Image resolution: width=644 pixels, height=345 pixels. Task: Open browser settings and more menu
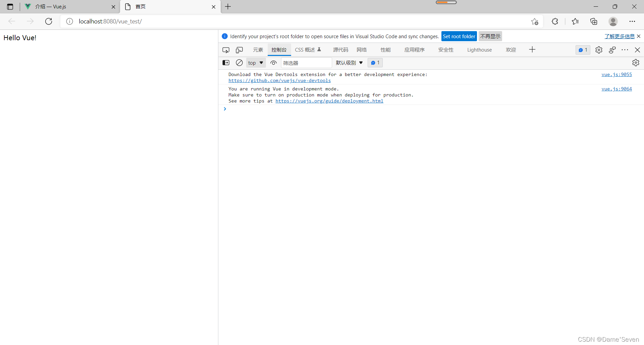pos(632,21)
